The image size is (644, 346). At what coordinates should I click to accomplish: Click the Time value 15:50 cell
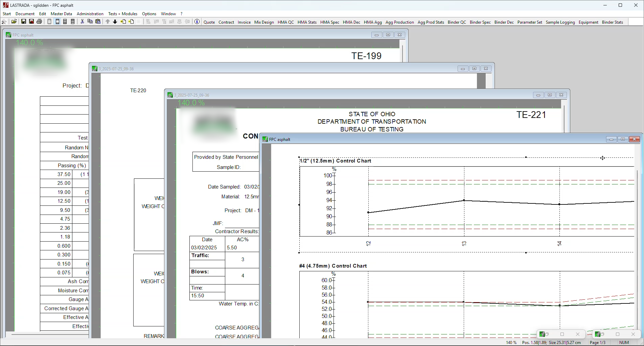coord(207,296)
